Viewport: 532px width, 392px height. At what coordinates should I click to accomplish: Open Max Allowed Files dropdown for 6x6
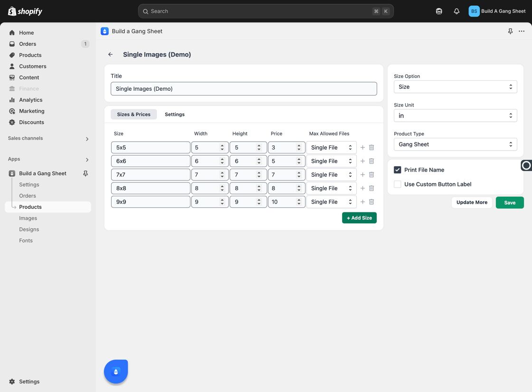[x=332, y=161]
